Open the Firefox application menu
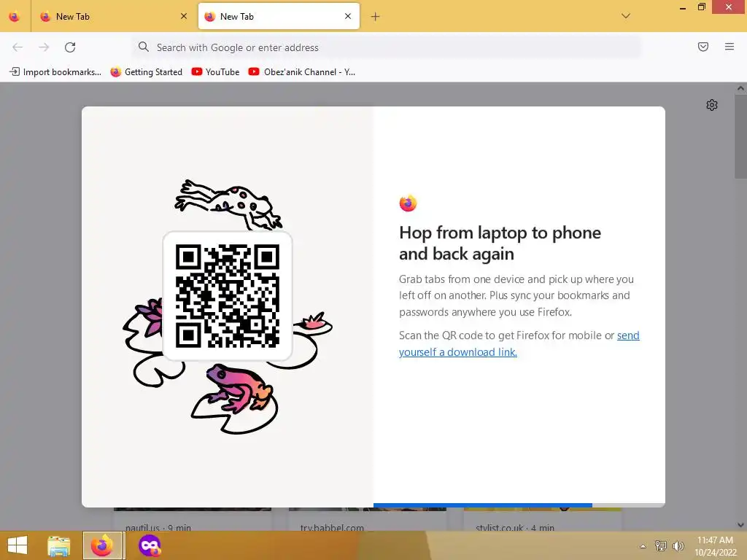747x560 pixels. (729, 47)
